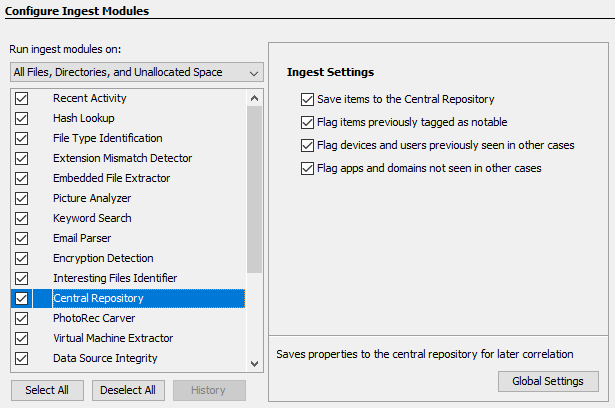This screenshot has height=408, width=615.
Task: Toggle the Hash Lookup module checkbox
Action: 21,119
